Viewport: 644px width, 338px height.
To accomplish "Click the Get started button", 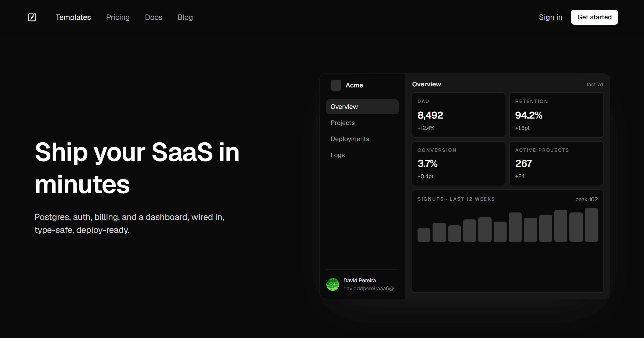I will pyautogui.click(x=594, y=17).
